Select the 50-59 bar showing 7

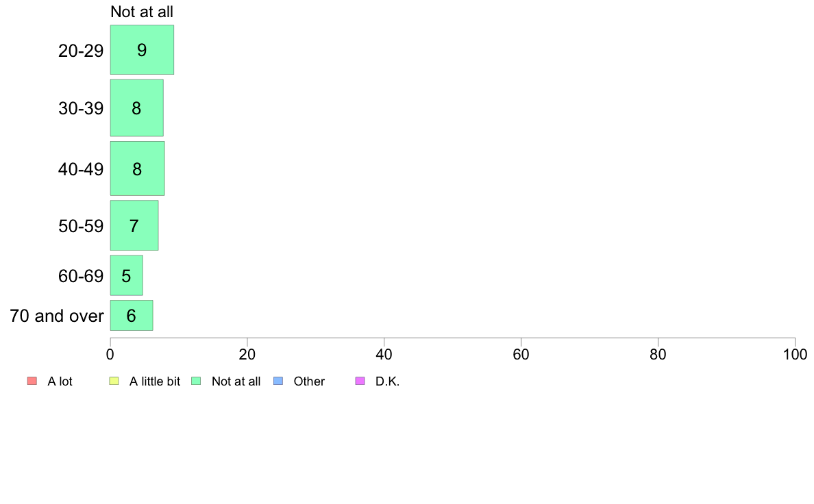[134, 225]
